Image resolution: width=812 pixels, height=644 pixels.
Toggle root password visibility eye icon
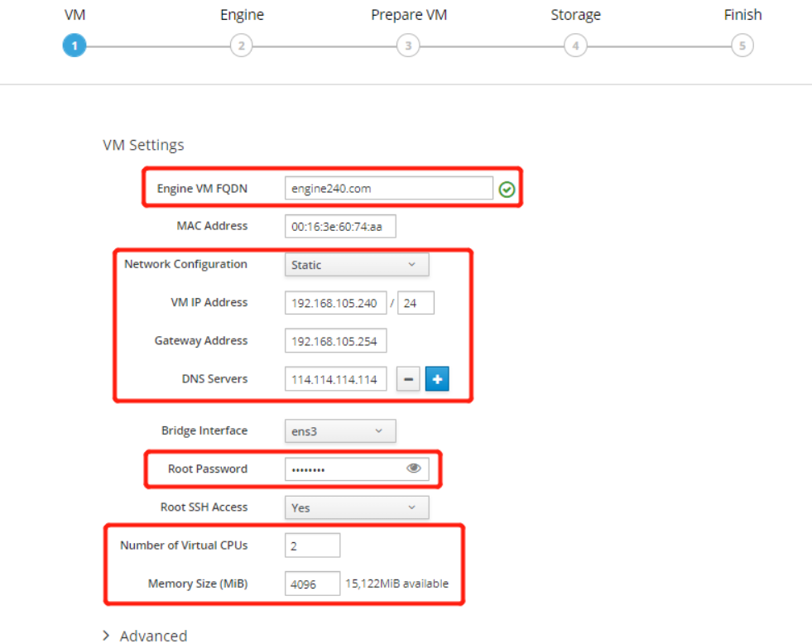pyautogui.click(x=414, y=469)
